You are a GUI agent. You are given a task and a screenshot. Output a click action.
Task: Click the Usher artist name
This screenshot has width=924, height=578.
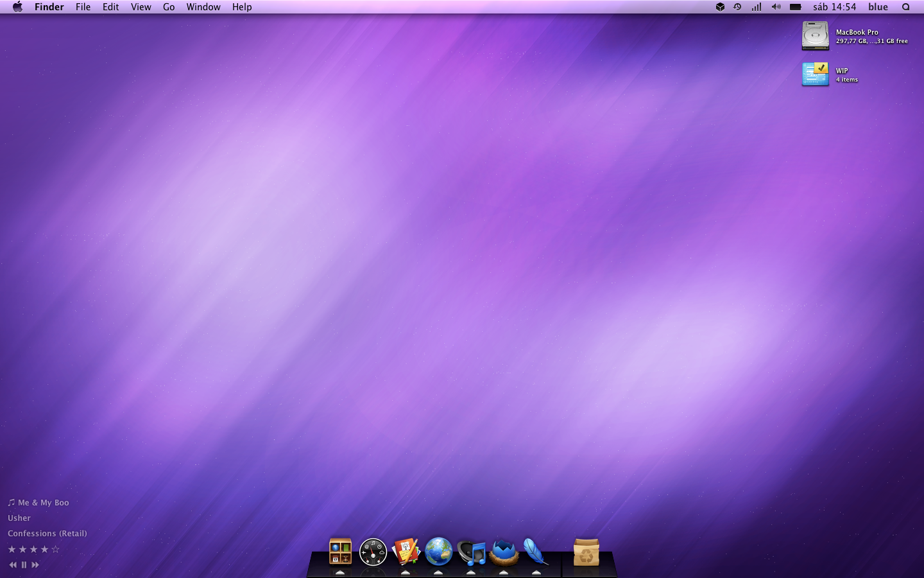(19, 518)
